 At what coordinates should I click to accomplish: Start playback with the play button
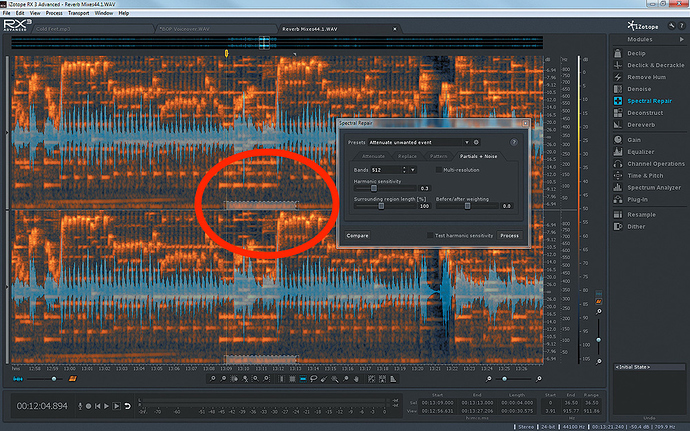tap(106, 406)
